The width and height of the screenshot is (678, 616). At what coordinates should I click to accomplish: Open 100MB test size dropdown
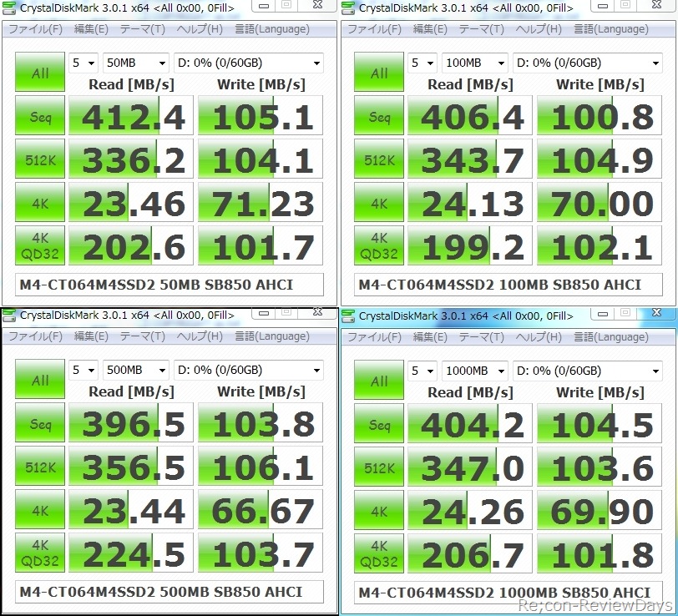(x=475, y=63)
